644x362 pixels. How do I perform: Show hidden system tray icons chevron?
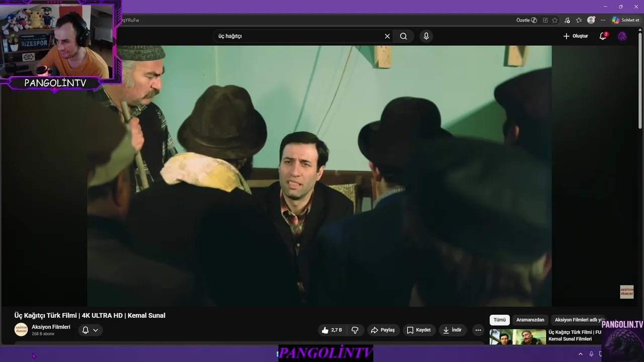pos(580,354)
